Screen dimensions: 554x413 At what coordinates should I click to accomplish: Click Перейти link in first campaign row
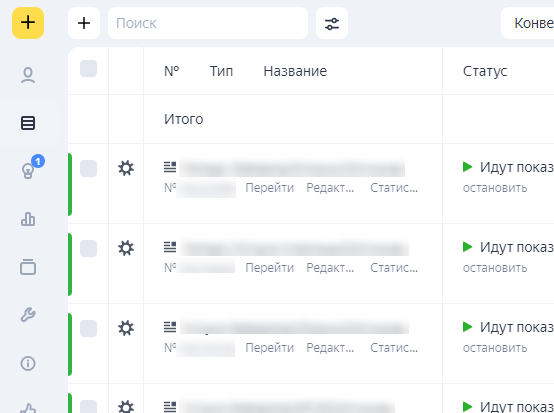270,188
